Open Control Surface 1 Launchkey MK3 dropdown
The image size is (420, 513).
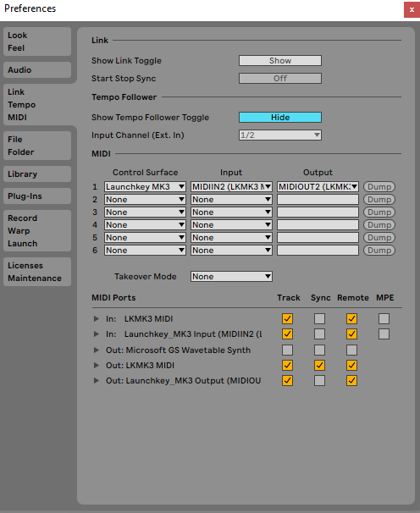[145, 187]
